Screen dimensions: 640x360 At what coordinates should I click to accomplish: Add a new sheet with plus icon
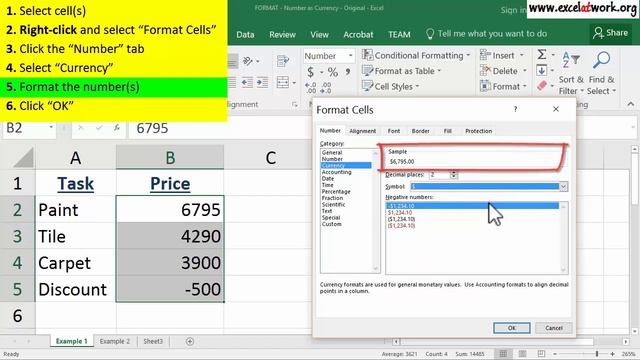190,342
